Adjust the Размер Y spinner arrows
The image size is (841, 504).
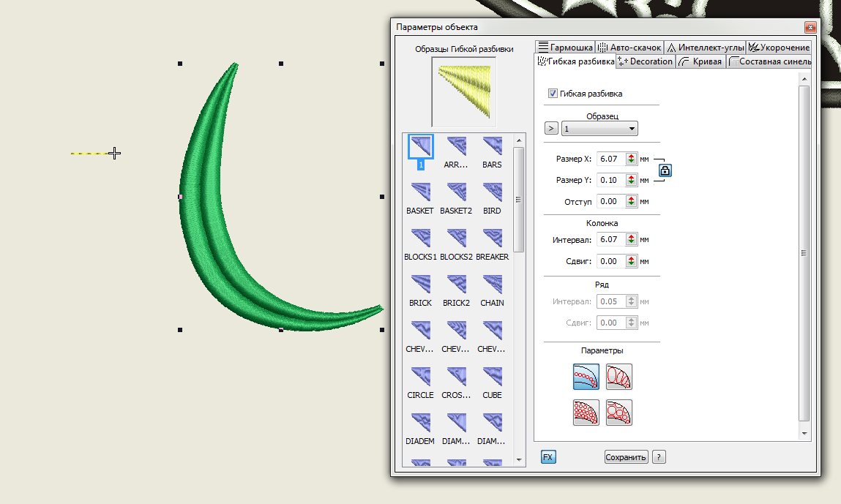click(631, 180)
